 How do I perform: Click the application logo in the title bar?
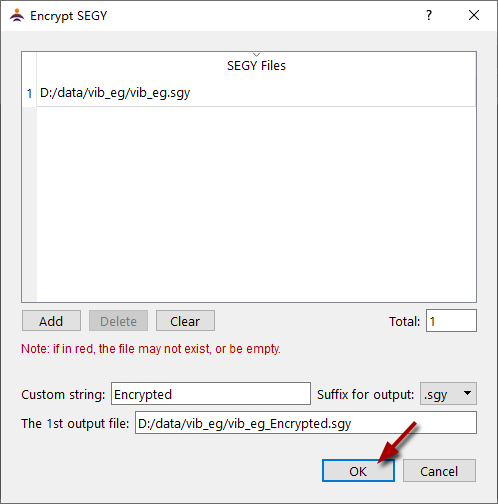tap(17, 15)
